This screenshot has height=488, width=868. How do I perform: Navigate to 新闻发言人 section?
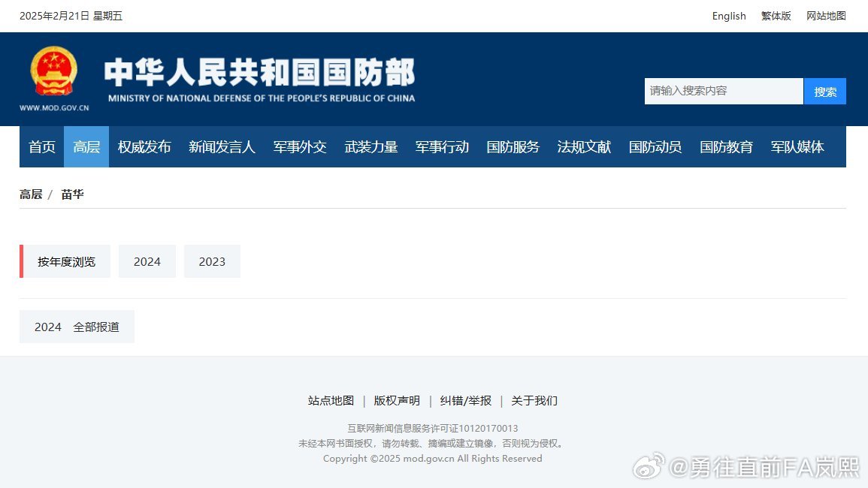coord(222,147)
